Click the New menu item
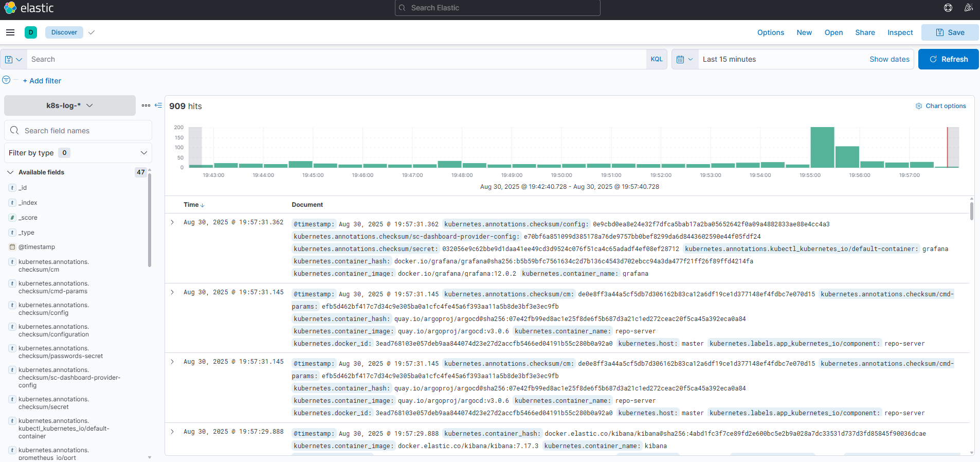980x462 pixels. [804, 32]
